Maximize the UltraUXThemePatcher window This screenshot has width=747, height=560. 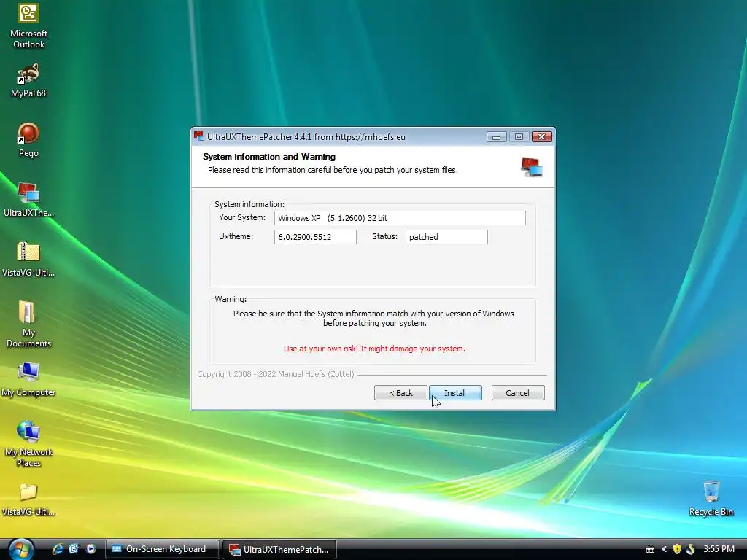(x=519, y=137)
